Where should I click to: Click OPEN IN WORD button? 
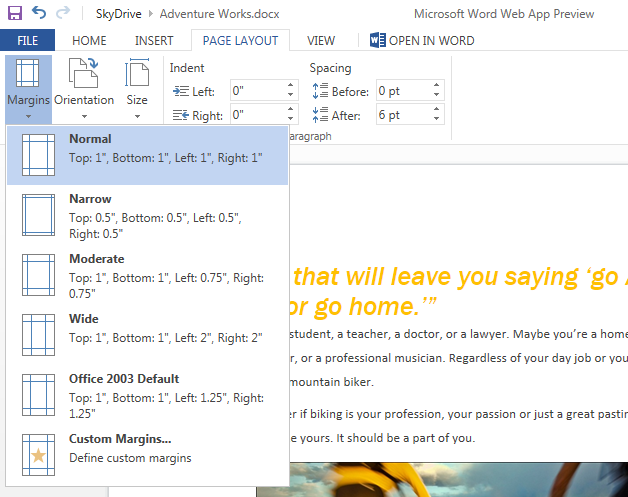click(422, 41)
